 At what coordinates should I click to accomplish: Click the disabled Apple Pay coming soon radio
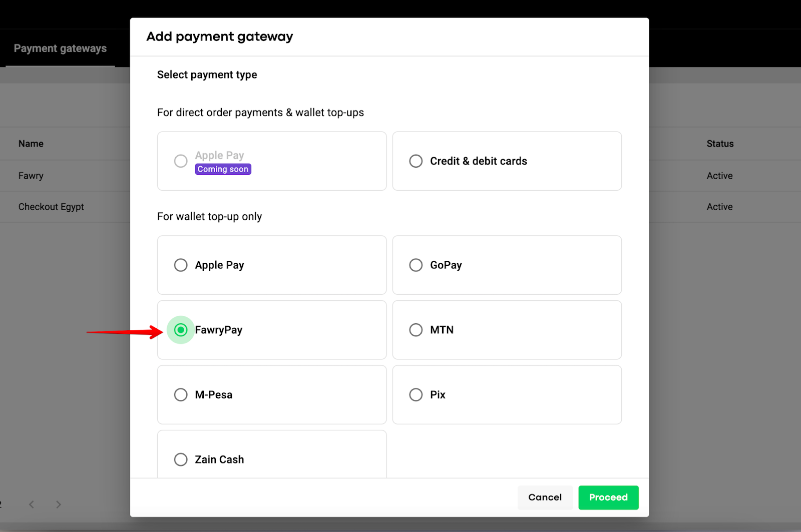pos(181,161)
